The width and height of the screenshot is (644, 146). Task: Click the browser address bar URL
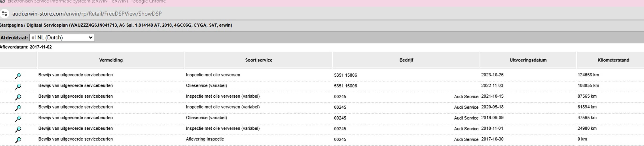pyautogui.click(x=87, y=14)
